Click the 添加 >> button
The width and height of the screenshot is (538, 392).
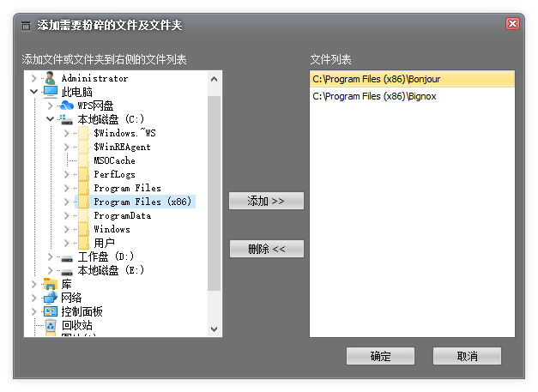click(266, 201)
